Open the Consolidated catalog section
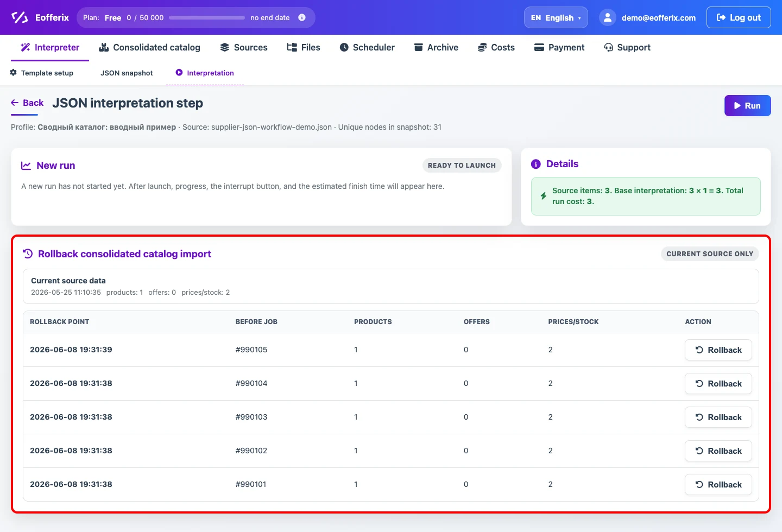This screenshot has height=532, width=782. pos(149,47)
